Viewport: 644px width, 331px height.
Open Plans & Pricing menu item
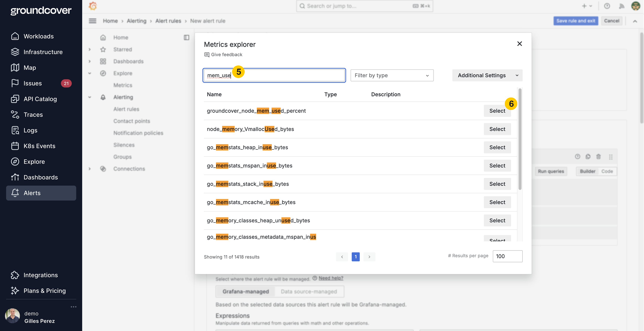click(44, 291)
